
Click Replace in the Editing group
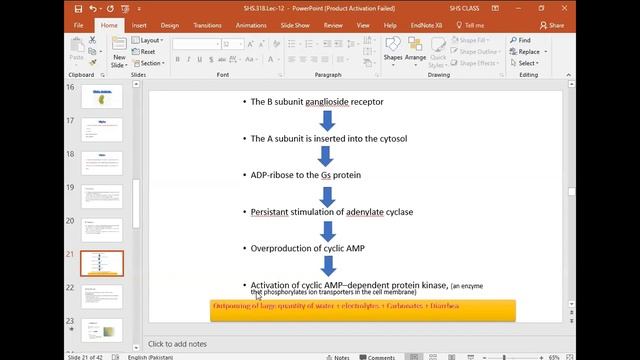click(x=529, y=52)
